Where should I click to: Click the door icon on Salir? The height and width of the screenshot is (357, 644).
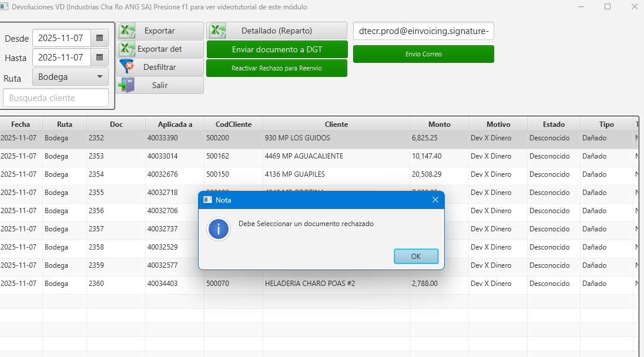click(127, 85)
